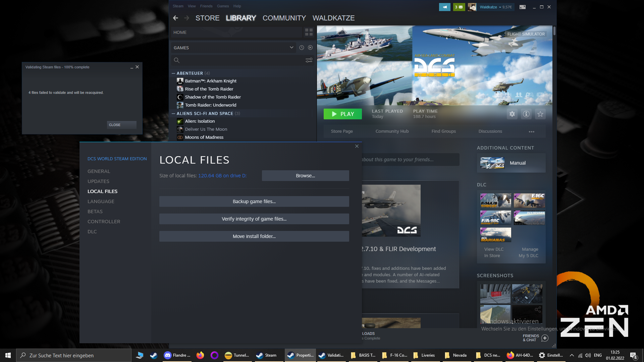Open library advanced filter options icon
Image resolution: width=644 pixels, height=362 pixels.
point(309,60)
